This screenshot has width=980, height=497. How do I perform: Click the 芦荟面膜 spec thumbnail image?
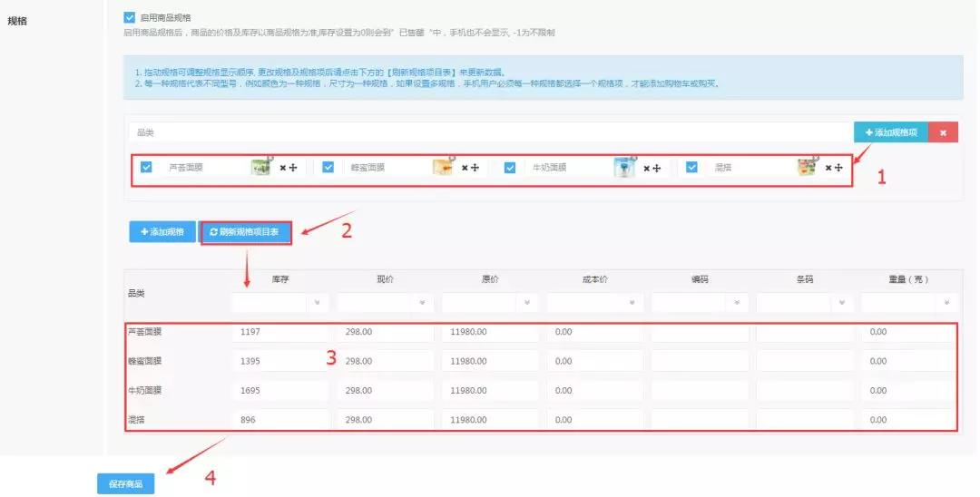click(x=260, y=168)
